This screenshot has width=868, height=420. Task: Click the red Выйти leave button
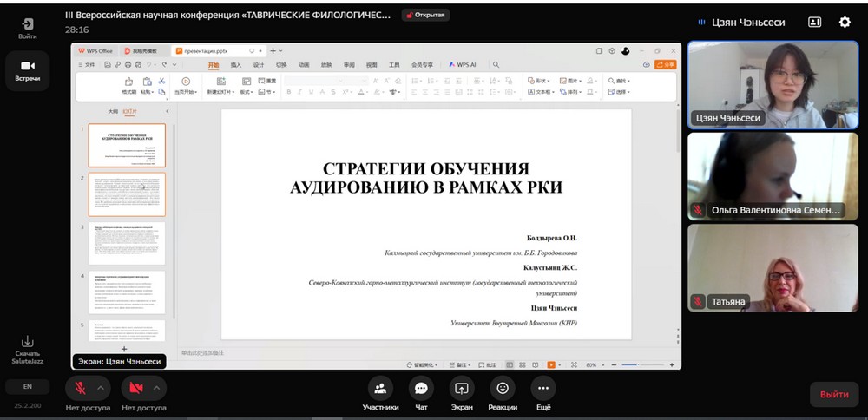pos(834,394)
